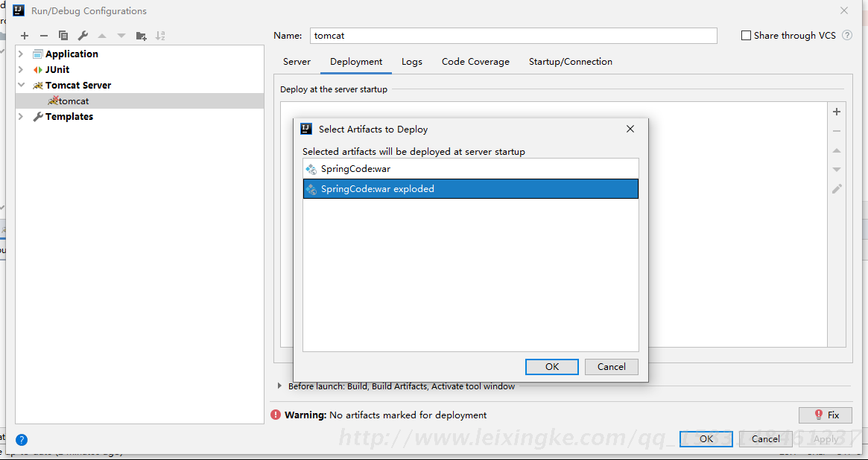Screen dimensions: 868x460
Task: Select the Templates tree label
Action: (69, 117)
